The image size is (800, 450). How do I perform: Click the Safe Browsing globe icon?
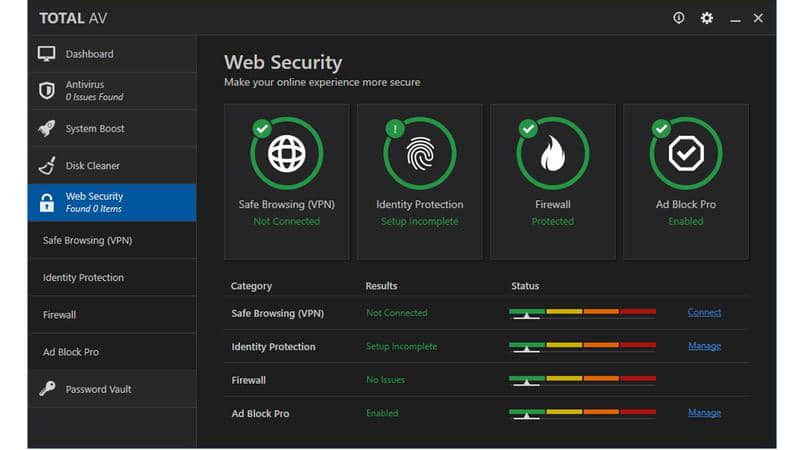(286, 153)
